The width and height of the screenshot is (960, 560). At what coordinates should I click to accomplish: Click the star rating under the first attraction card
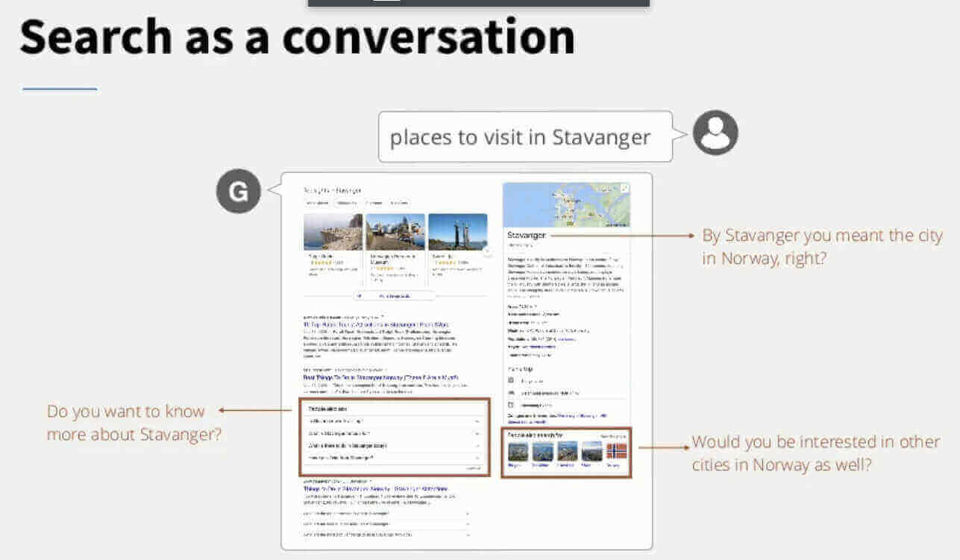pos(320,262)
